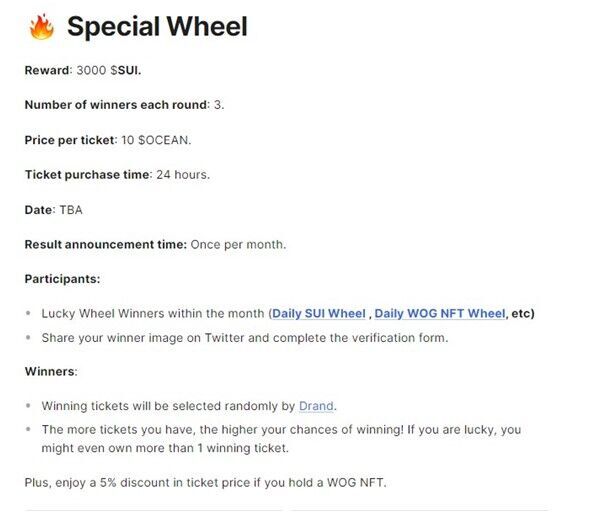Screen dimensions: 606x513
Task: Select the Number of winners each round text
Action: (x=116, y=105)
